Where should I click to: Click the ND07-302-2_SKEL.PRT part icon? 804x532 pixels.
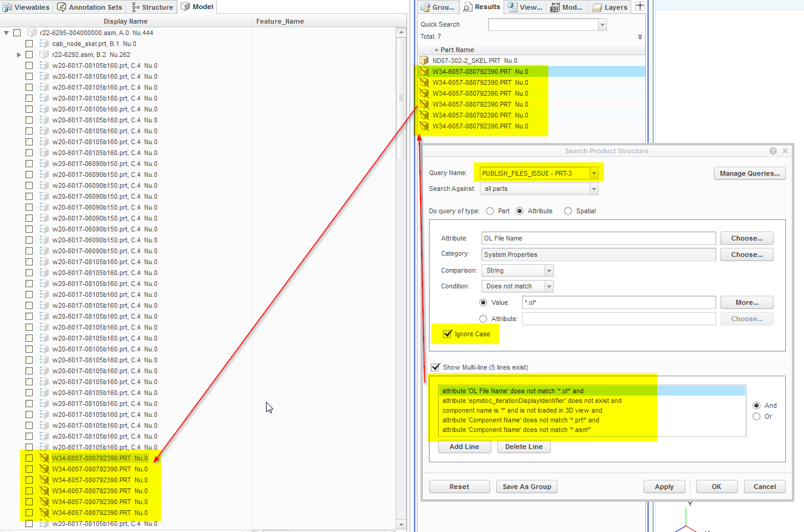point(424,61)
